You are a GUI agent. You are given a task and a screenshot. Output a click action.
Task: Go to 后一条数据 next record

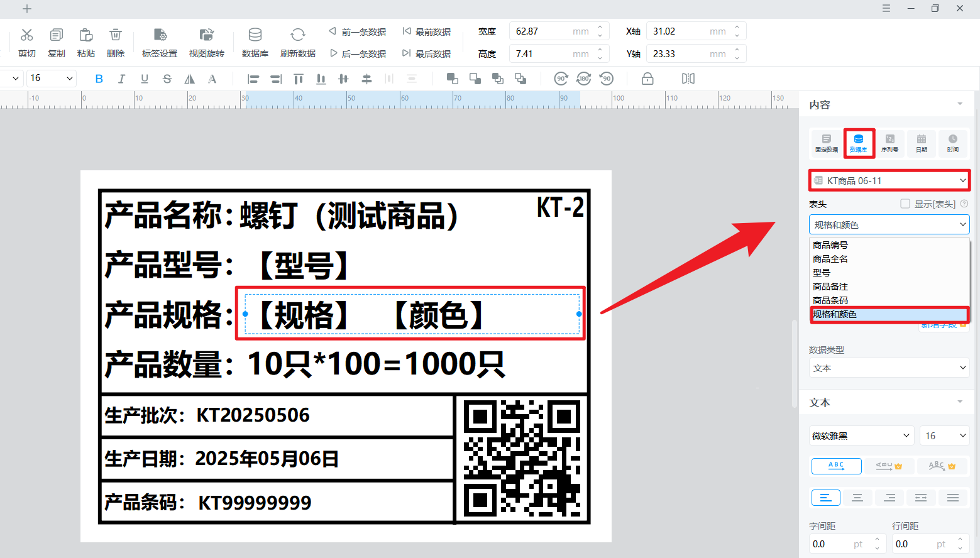tap(358, 54)
